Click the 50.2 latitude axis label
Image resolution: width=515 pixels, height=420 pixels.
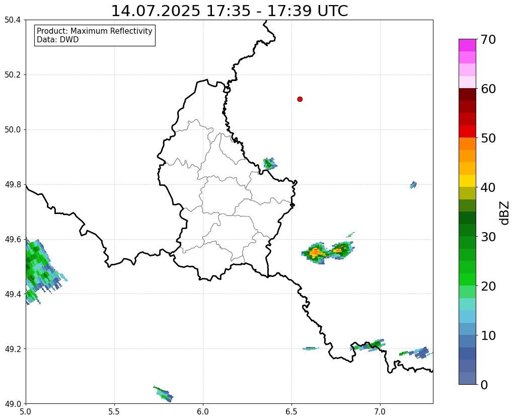click(13, 75)
